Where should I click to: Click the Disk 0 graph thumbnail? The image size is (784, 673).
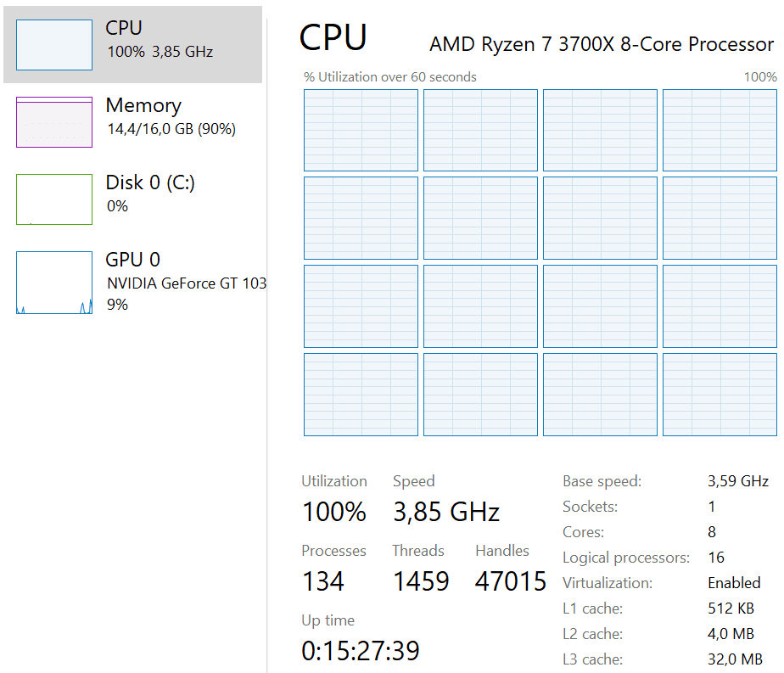(x=54, y=199)
